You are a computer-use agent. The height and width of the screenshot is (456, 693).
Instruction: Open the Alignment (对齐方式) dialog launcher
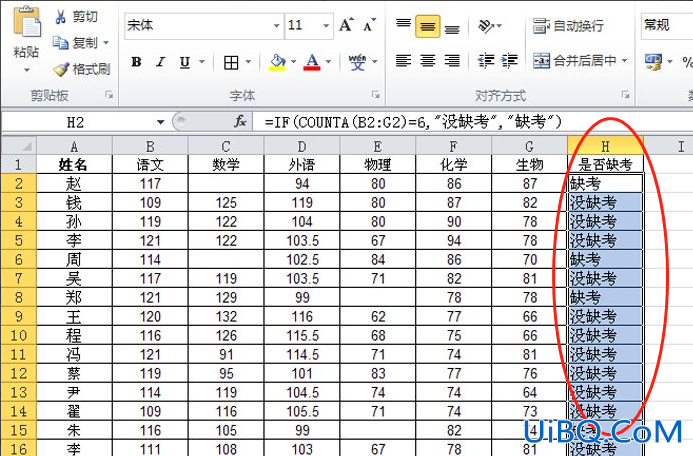625,95
